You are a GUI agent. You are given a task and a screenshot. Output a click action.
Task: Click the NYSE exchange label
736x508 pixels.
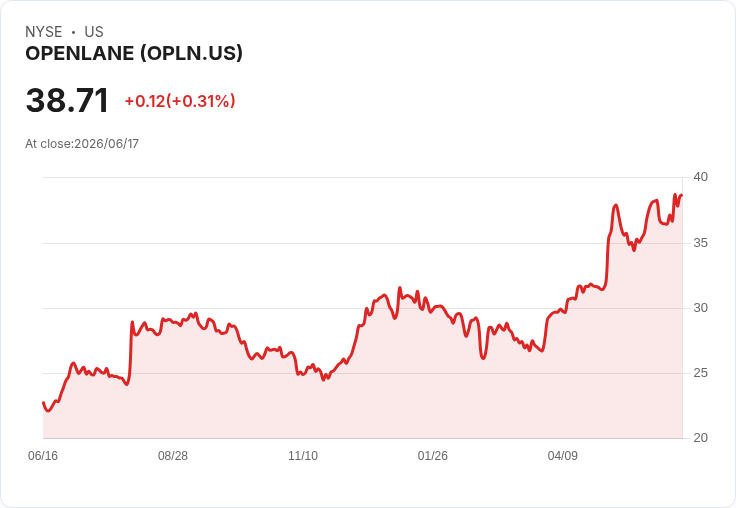click(44, 32)
